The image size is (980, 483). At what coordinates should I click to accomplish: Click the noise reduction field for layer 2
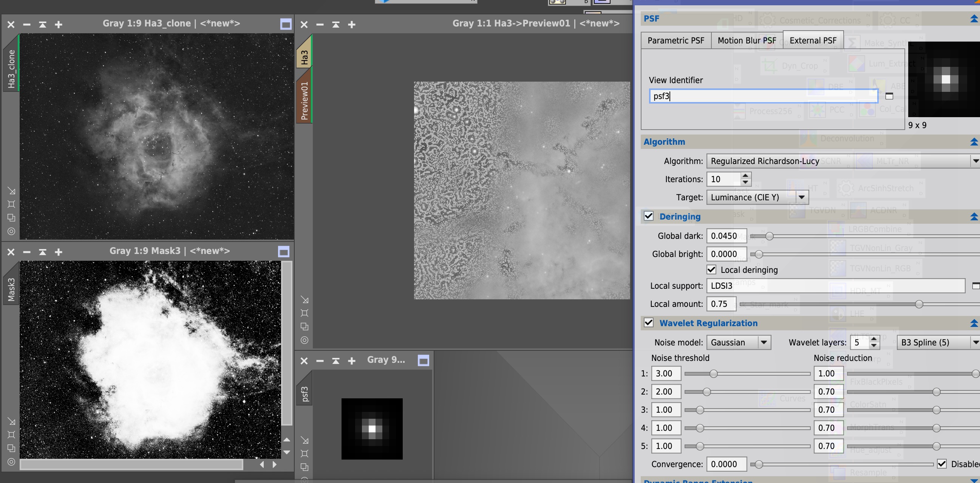pos(829,392)
